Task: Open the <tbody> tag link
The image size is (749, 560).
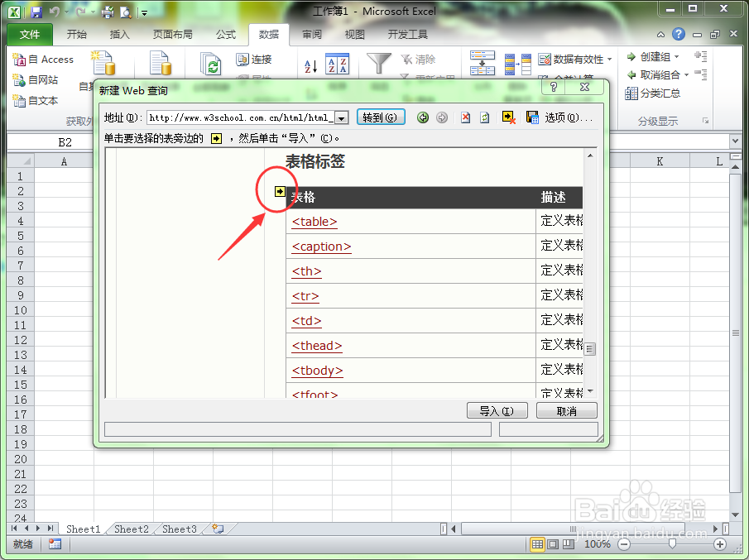Action: 317,371
